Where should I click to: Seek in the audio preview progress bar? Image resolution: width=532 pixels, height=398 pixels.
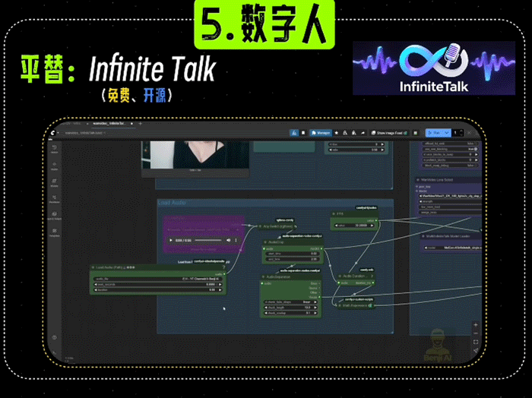coord(209,240)
